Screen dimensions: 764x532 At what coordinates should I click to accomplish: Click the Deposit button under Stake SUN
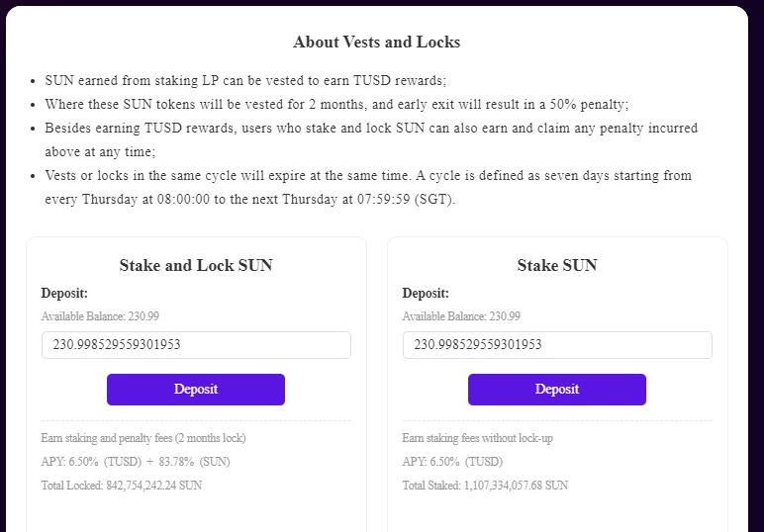[x=557, y=390]
